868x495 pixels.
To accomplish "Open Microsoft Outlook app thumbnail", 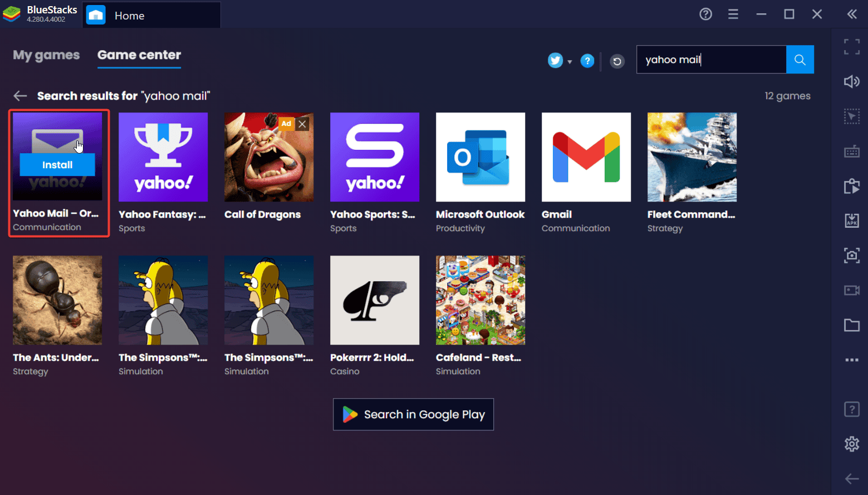I will 480,157.
